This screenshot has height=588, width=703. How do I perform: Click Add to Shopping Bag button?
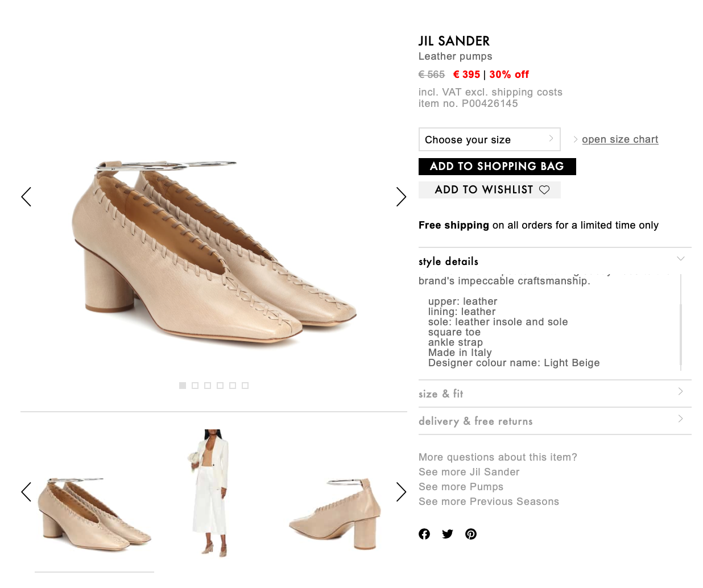pos(497,167)
